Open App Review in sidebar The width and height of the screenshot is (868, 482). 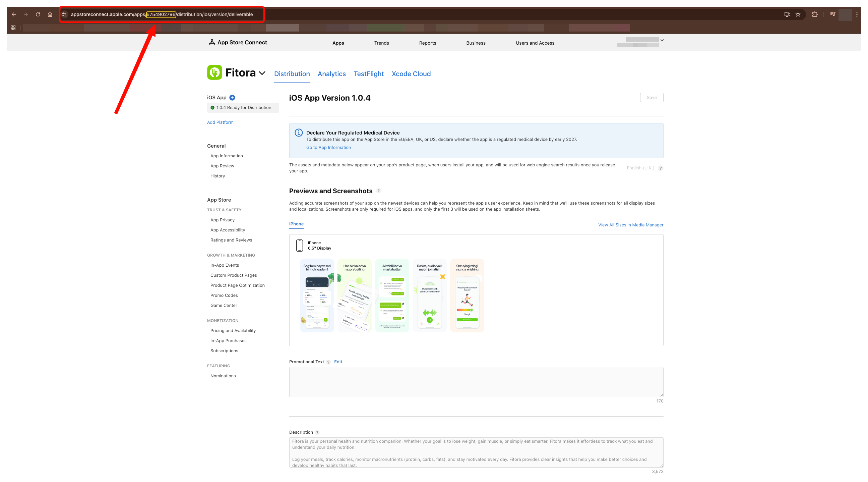pyautogui.click(x=222, y=166)
